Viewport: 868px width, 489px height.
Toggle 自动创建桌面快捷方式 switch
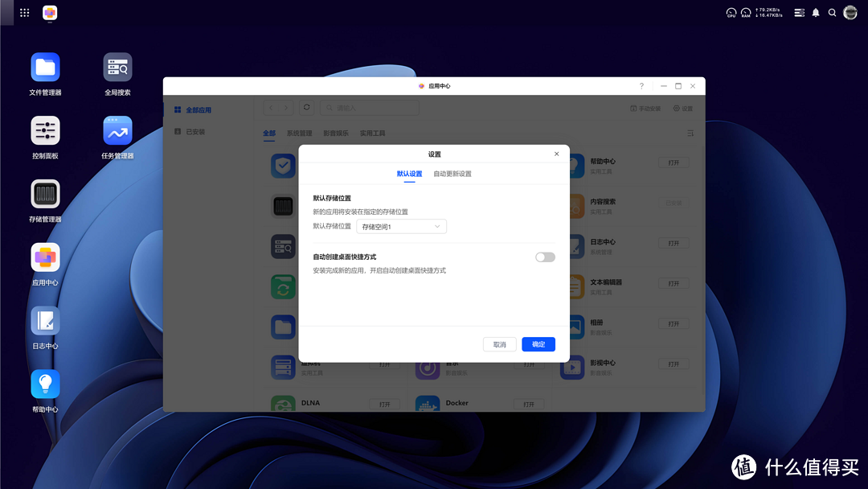(x=545, y=257)
